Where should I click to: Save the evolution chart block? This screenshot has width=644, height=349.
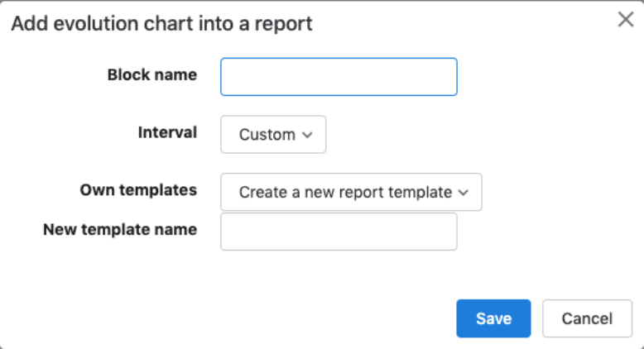[x=493, y=318]
